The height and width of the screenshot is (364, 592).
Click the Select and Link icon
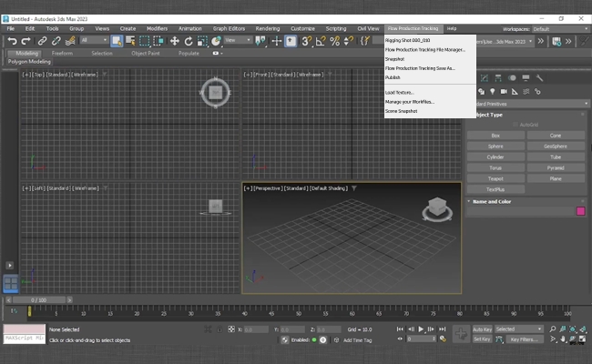[x=43, y=40]
